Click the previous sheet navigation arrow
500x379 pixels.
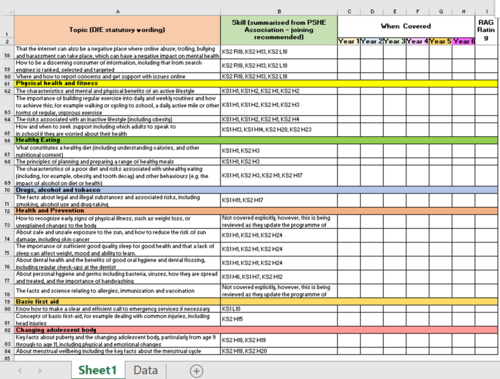(x=19, y=371)
